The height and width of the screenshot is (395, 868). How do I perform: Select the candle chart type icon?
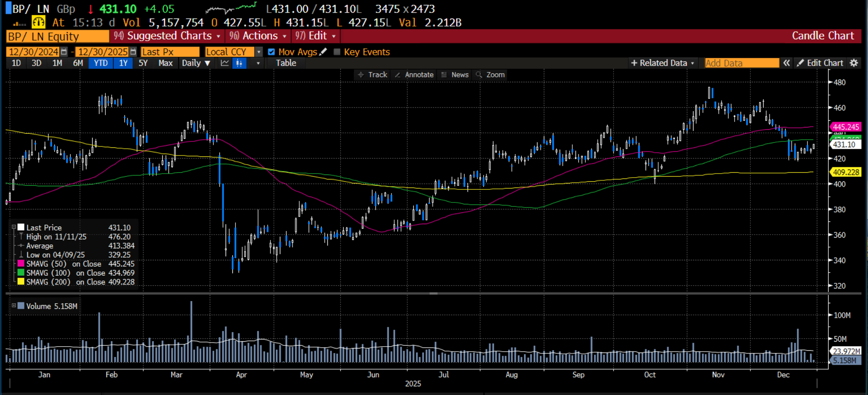[239, 63]
